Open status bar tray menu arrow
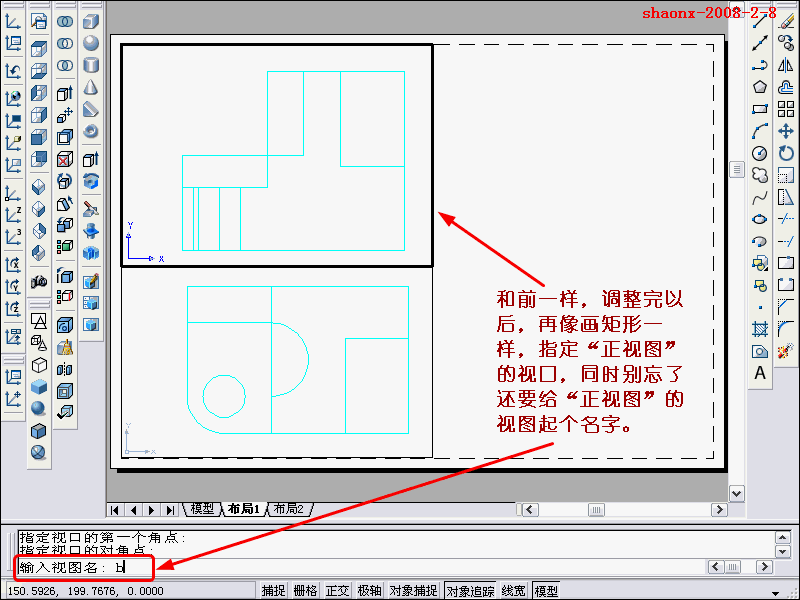 [x=776, y=593]
